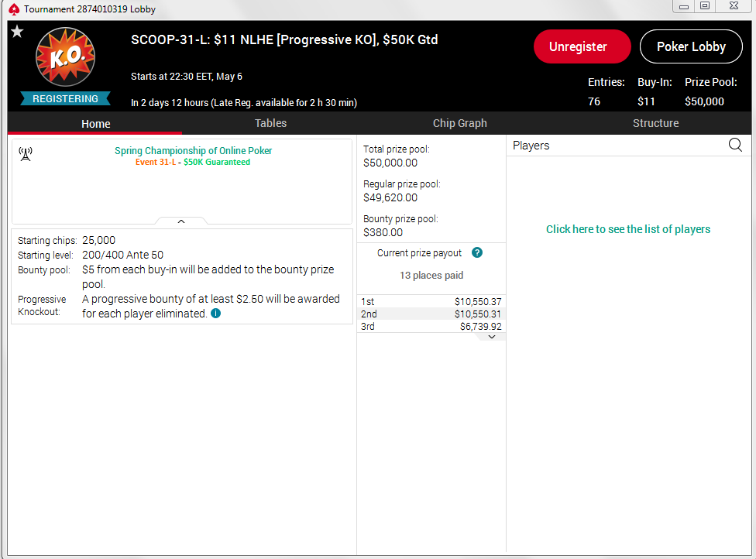The image size is (756, 559).
Task: Select the 3rd place payout row
Action: [x=431, y=326]
